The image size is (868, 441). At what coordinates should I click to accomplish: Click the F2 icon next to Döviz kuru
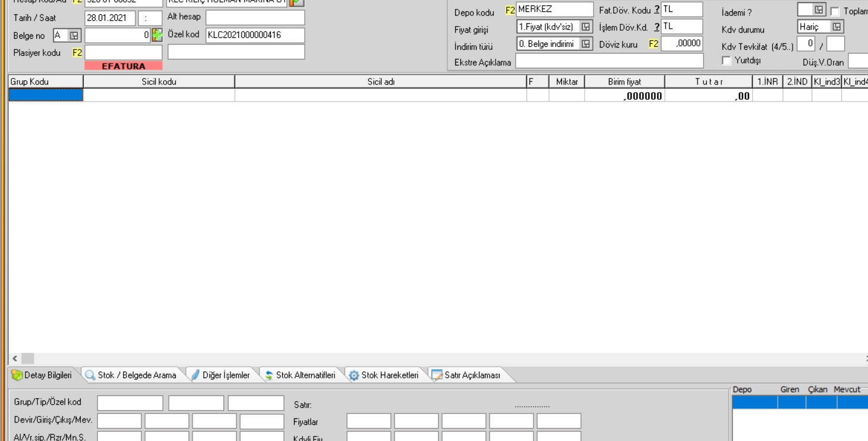pos(653,43)
